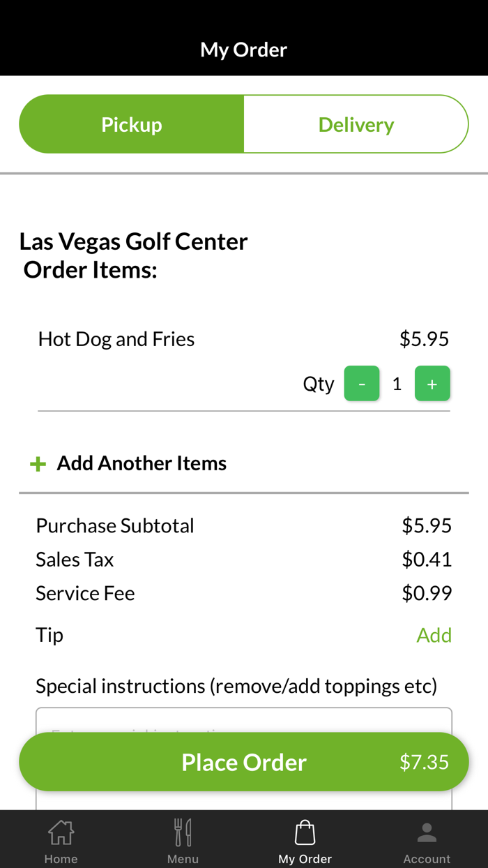The image size is (488, 868).
Task: Add a tip to the order
Action: [x=434, y=635]
